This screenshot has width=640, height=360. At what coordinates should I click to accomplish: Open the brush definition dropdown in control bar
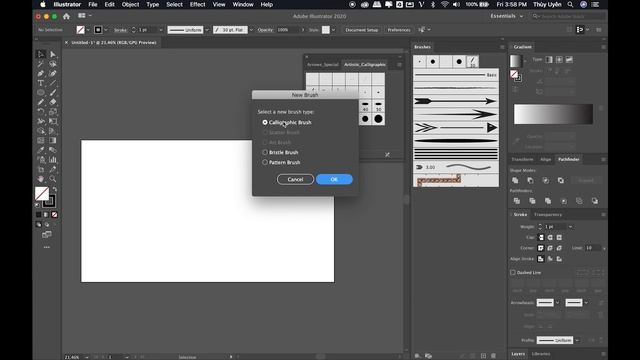pos(251,30)
